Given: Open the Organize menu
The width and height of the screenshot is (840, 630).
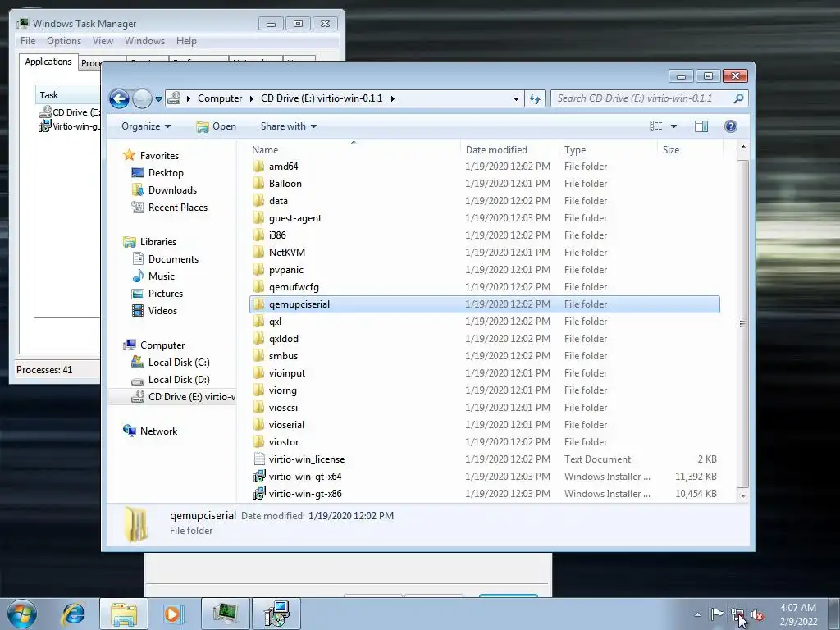Looking at the screenshot, I should (146, 126).
